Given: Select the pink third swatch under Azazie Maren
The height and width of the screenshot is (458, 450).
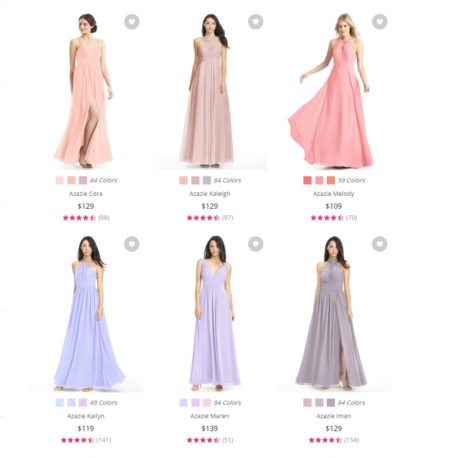Looking at the screenshot, I should coord(207,403).
